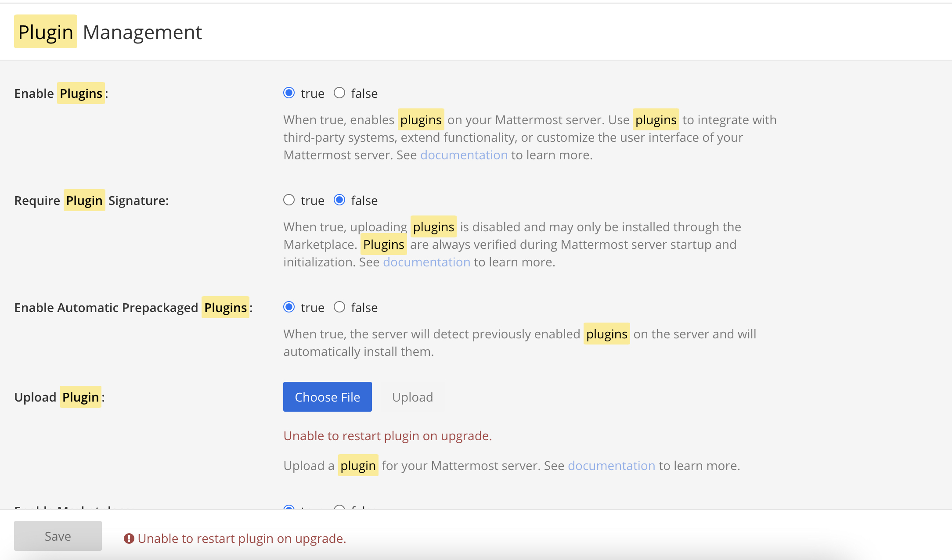Open documentation link under Enable Plugins
The height and width of the screenshot is (560, 952).
coord(464,155)
